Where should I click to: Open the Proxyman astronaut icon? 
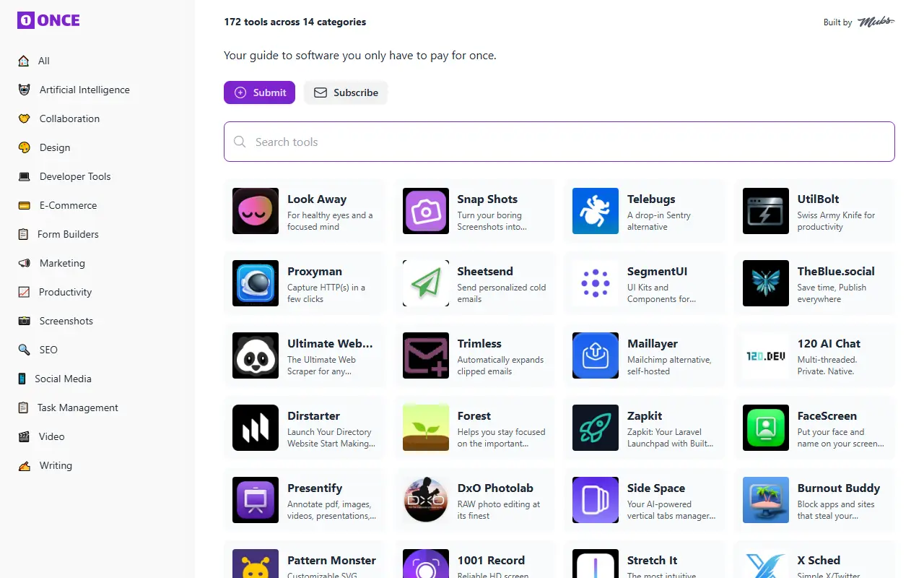pos(256,283)
